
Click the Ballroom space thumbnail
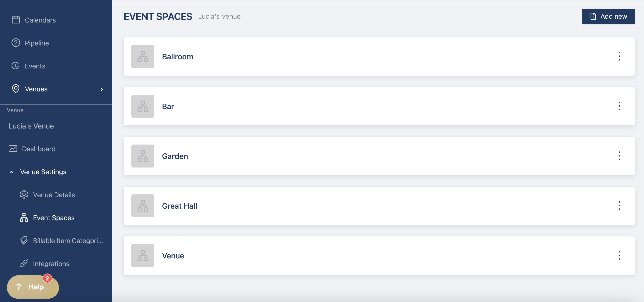[x=143, y=56]
